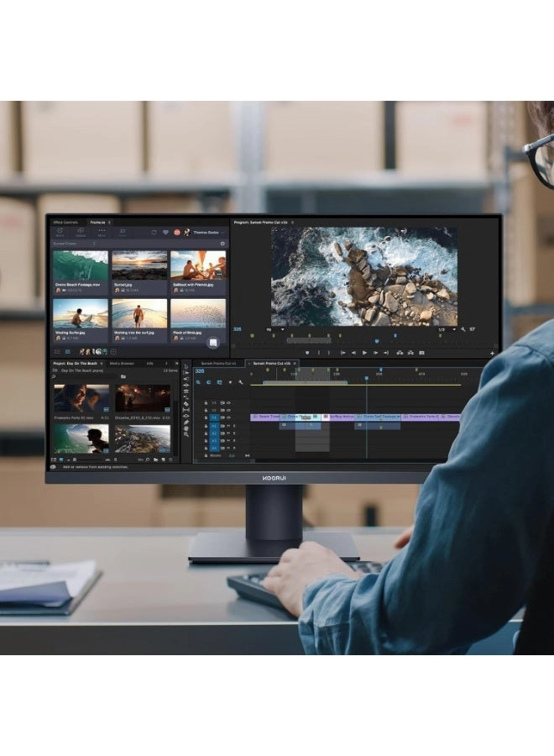
Task: Click the Step Back one frame button
Action: [x=353, y=353]
